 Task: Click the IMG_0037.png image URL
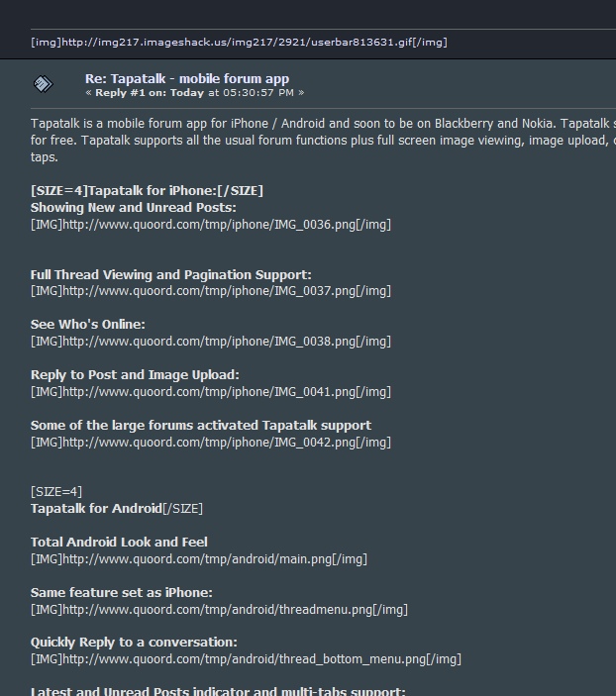211,291
